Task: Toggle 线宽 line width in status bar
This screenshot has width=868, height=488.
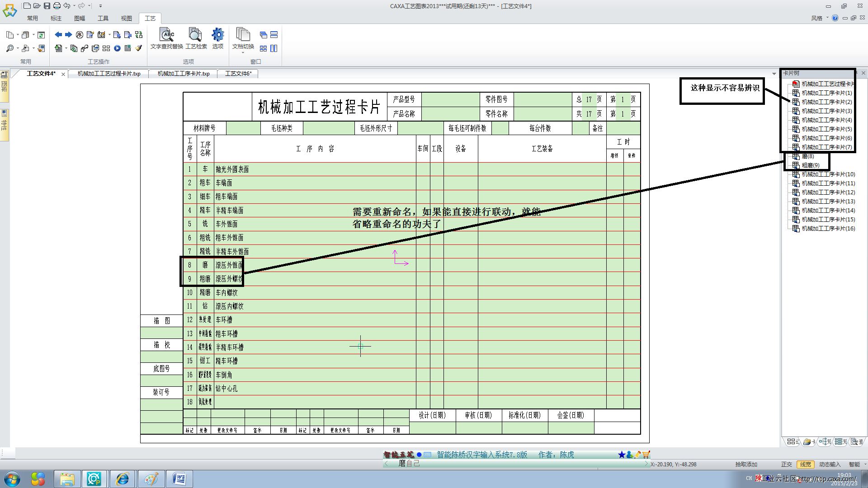Action: (806, 464)
